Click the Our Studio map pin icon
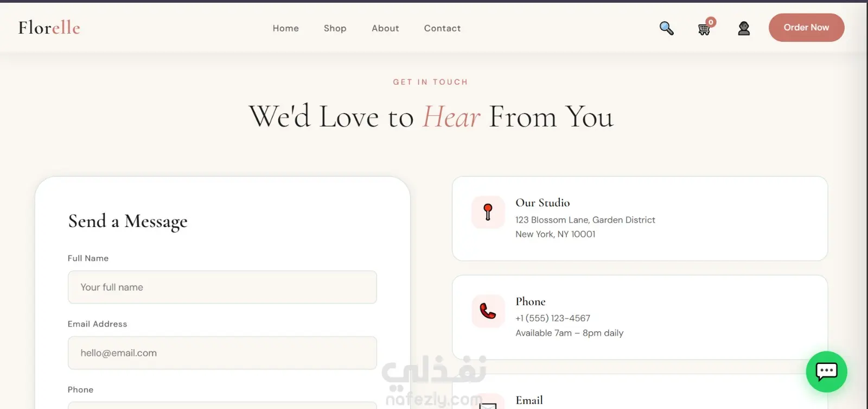The height and width of the screenshot is (409, 868). pyautogui.click(x=488, y=212)
